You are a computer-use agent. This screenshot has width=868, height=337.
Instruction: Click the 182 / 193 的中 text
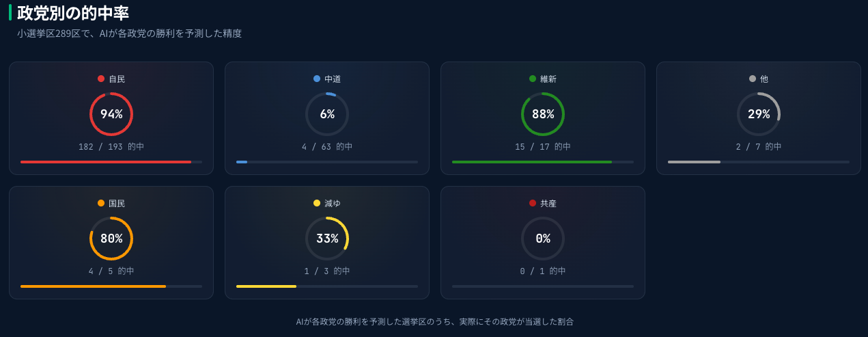pos(111,147)
